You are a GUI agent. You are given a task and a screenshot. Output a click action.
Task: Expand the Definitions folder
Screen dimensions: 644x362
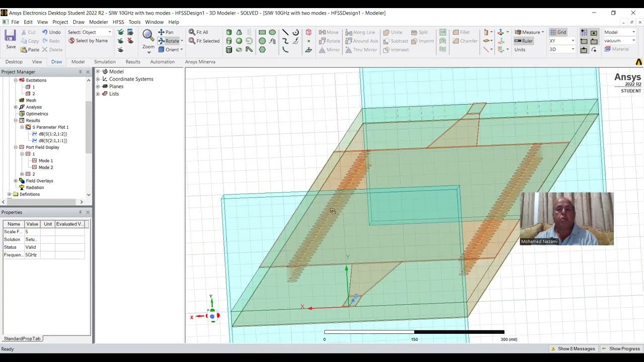tap(9, 194)
